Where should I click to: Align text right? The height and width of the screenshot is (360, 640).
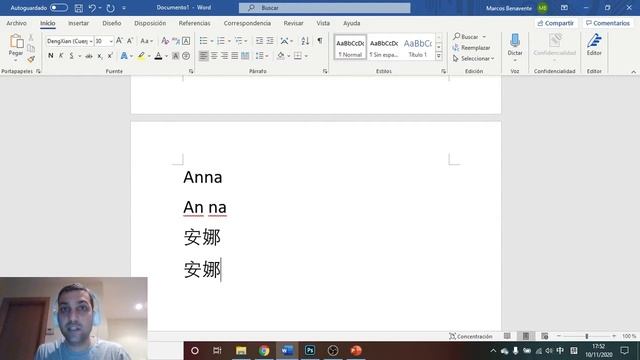224,56
